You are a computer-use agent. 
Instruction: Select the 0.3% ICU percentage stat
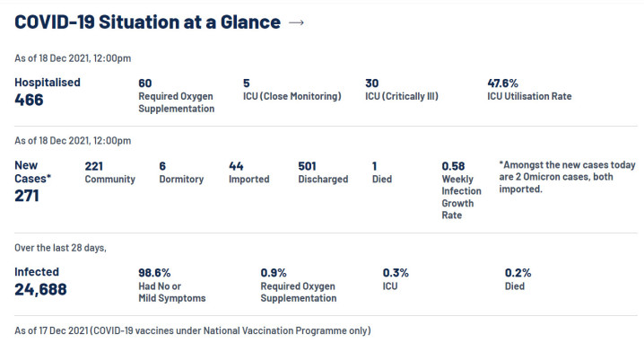(396, 279)
